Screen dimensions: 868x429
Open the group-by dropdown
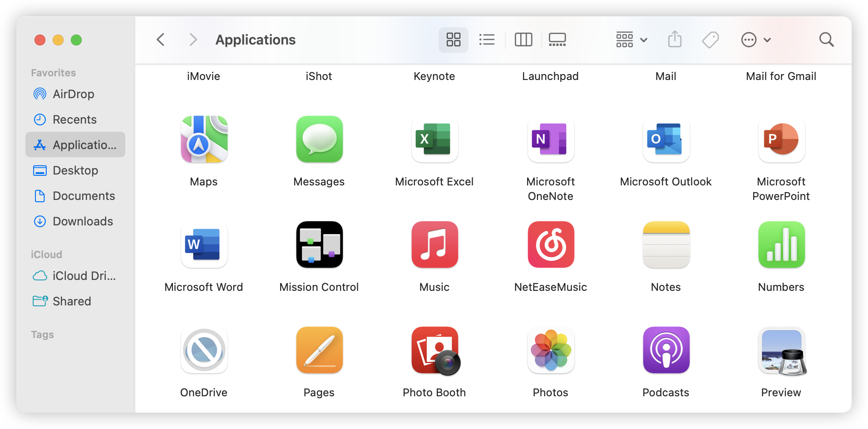(631, 40)
